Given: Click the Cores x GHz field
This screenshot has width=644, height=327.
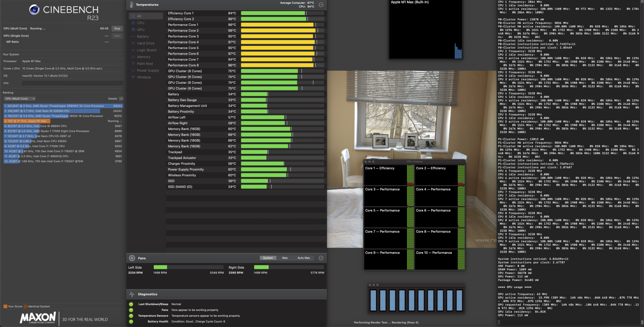Looking at the screenshot, I should 72,69.
